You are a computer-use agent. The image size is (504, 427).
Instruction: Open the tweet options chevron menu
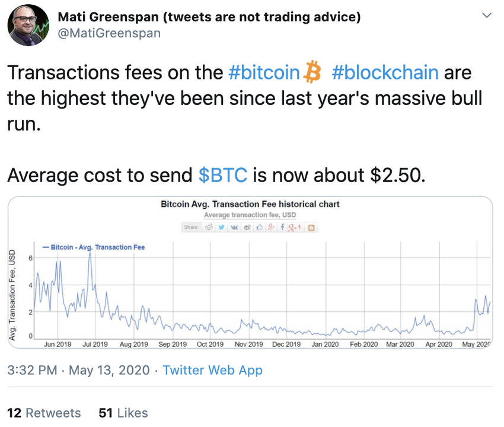(486, 14)
